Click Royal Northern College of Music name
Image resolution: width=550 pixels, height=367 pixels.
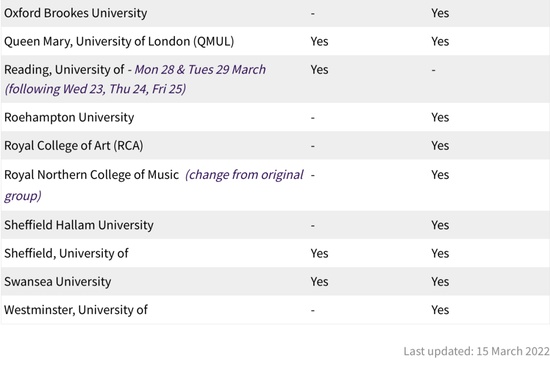click(92, 175)
